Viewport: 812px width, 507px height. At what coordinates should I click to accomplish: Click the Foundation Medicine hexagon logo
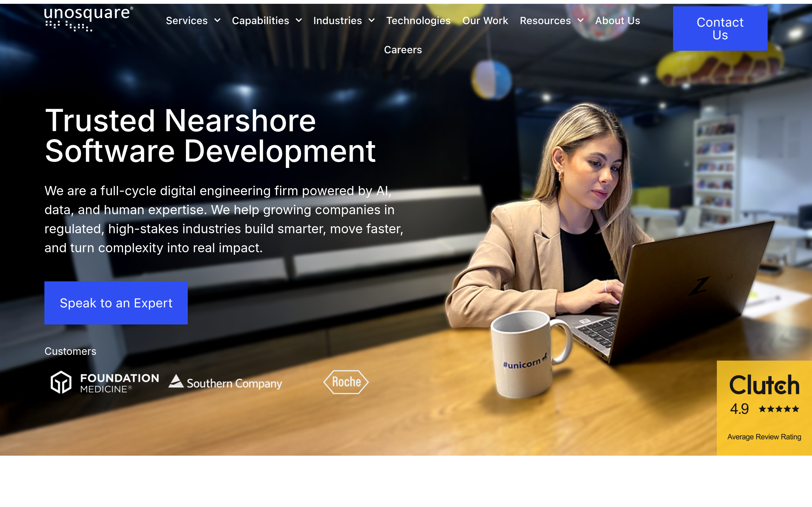pyautogui.click(x=61, y=382)
